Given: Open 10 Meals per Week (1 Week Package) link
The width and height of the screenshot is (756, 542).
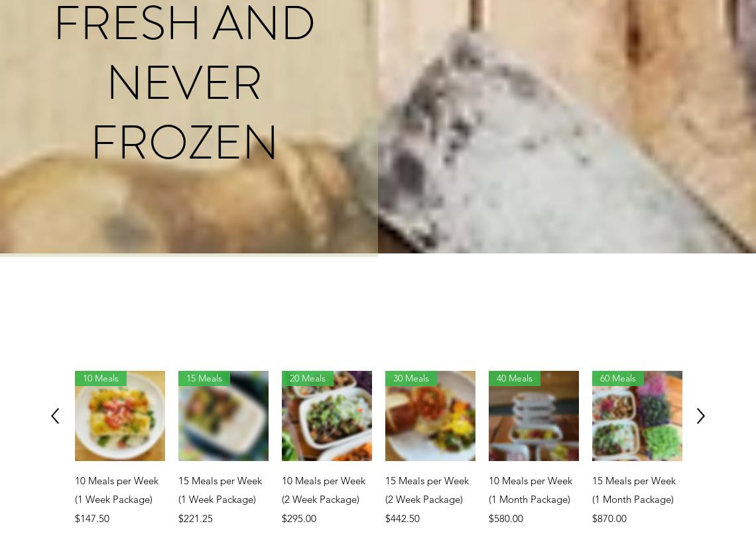Looking at the screenshot, I should tap(117, 490).
